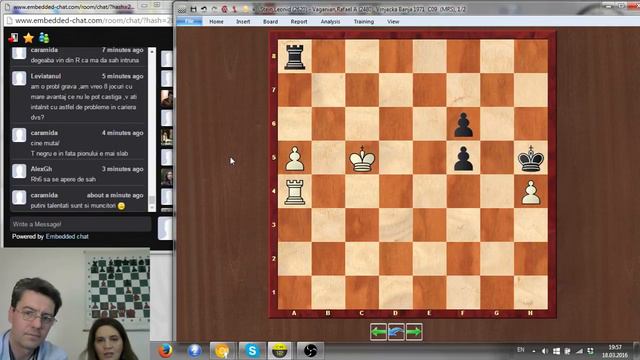Click the yellow bulb icon in ChessBase title bar

click(x=245, y=9)
